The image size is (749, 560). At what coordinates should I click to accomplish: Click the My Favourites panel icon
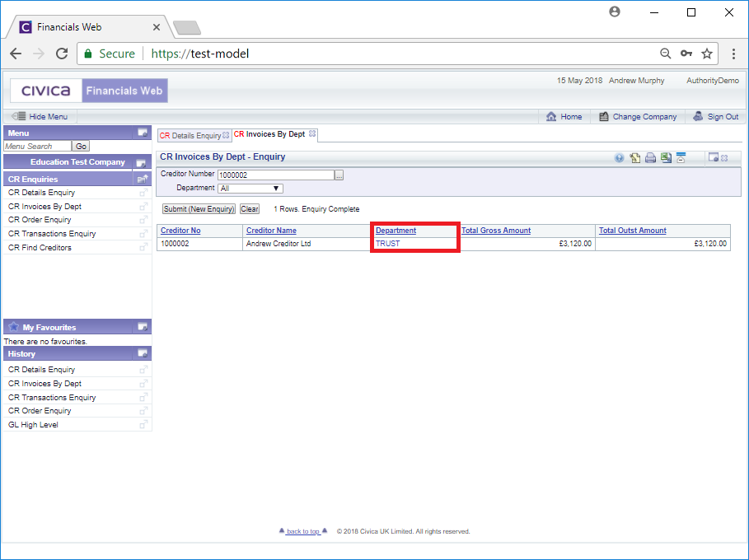[143, 327]
